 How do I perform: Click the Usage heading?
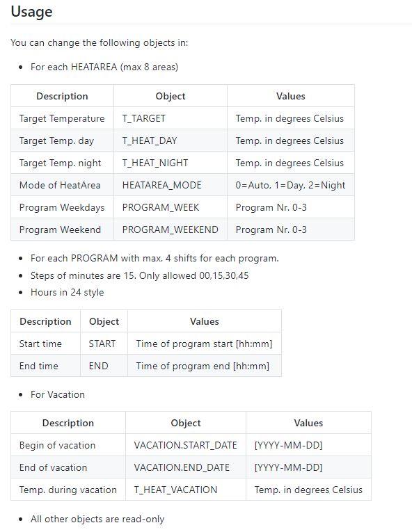point(31,12)
